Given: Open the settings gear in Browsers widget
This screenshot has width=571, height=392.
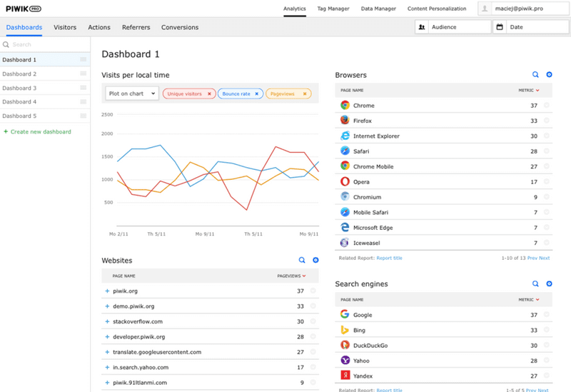Looking at the screenshot, I should click(x=549, y=74).
